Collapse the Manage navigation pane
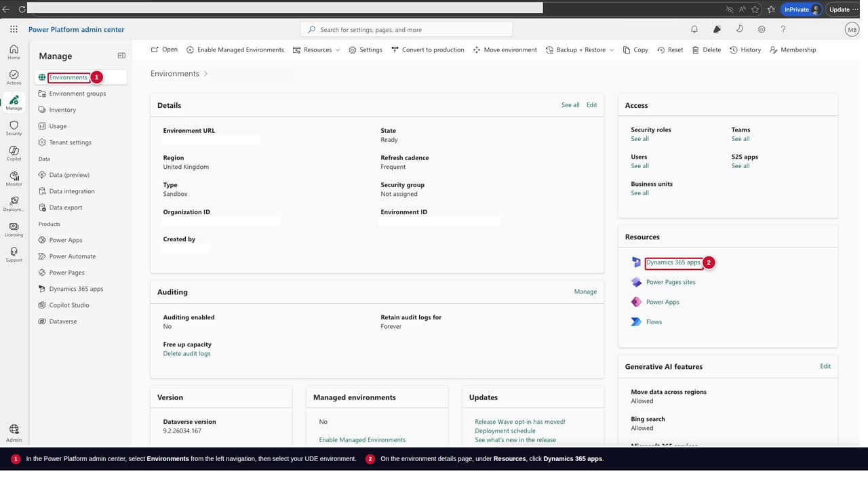Image resolution: width=868 pixels, height=497 pixels. point(121,56)
